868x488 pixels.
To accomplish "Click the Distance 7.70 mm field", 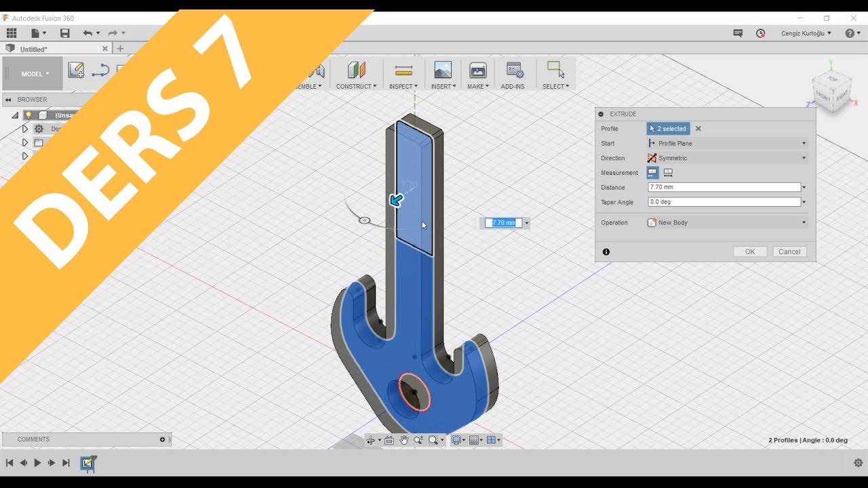I will [x=724, y=187].
